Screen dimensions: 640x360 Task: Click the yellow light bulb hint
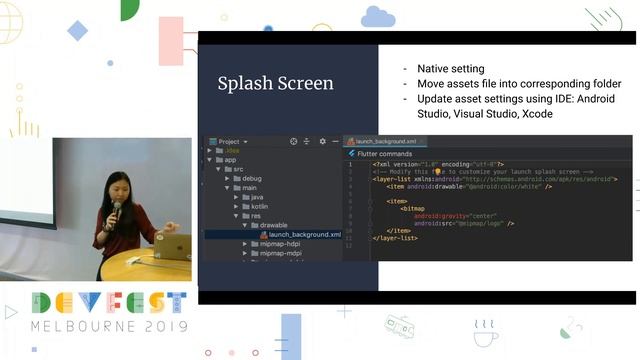pos(438,172)
